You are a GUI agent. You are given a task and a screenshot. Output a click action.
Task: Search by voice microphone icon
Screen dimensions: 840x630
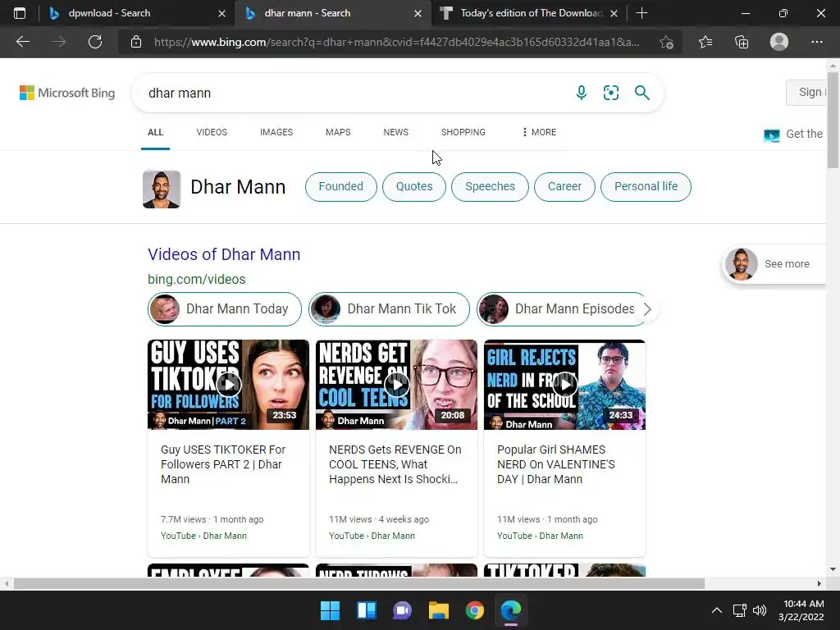tap(582, 93)
